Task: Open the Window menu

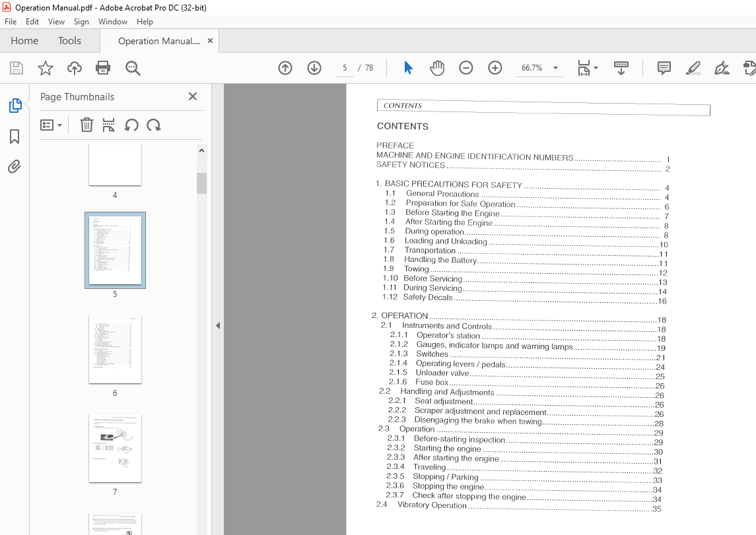Action: pyautogui.click(x=113, y=22)
